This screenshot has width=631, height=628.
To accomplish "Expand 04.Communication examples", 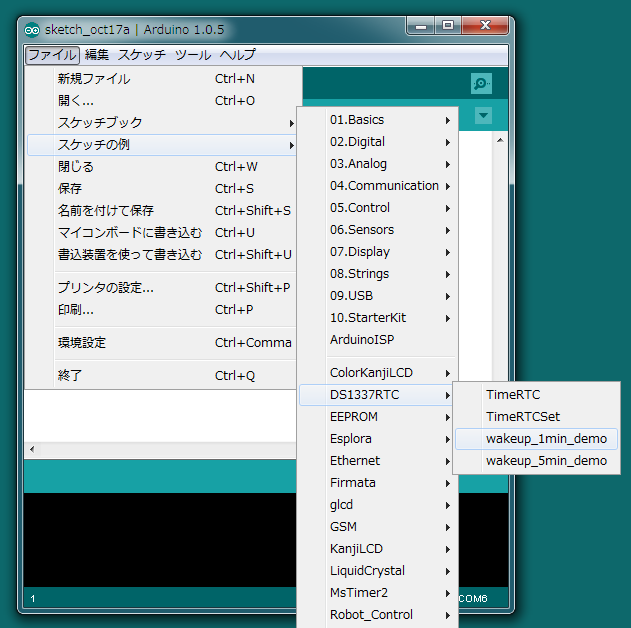I will pos(378,186).
